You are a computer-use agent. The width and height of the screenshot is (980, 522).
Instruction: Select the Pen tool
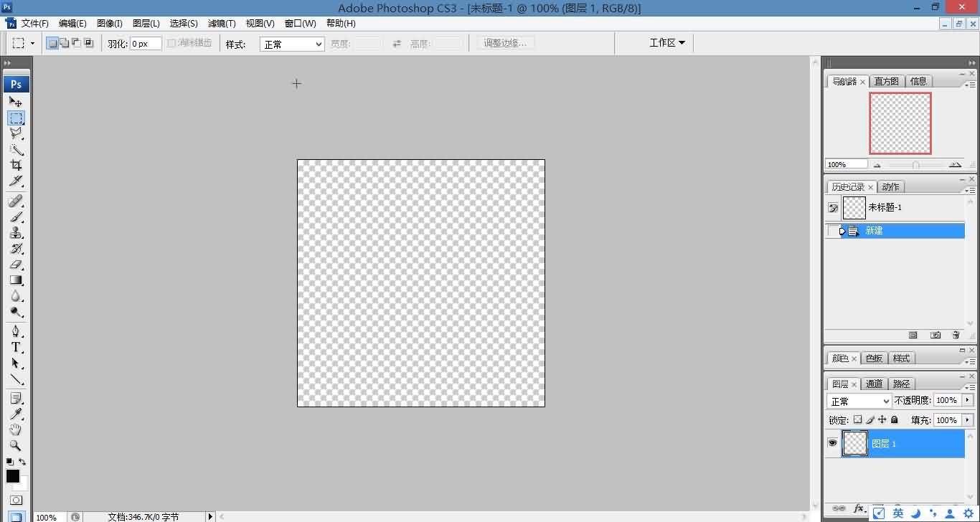16,331
